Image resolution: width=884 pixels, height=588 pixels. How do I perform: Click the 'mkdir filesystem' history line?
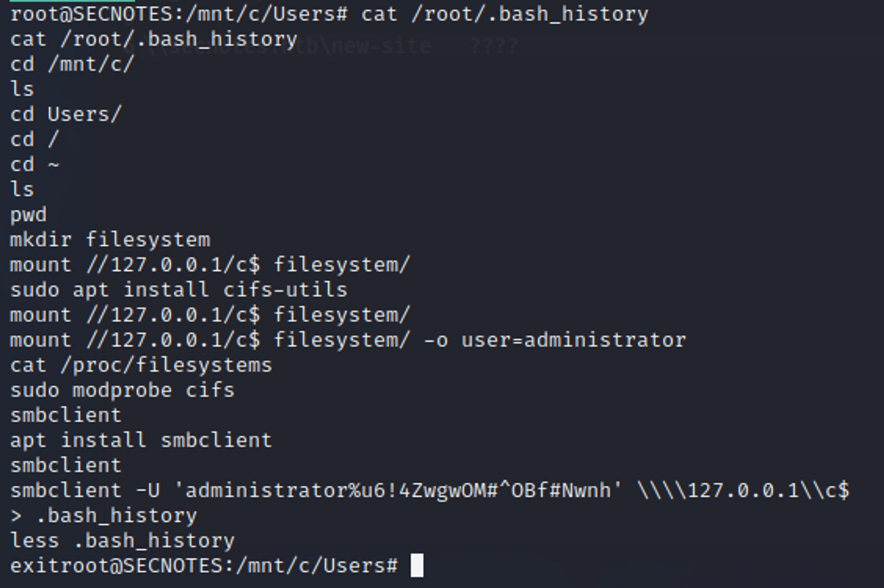pos(110,240)
